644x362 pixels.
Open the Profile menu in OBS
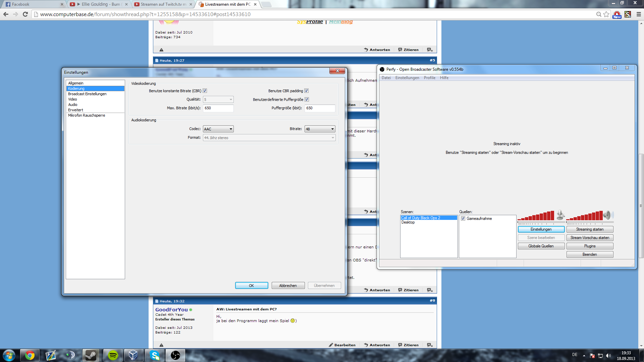pyautogui.click(x=429, y=78)
